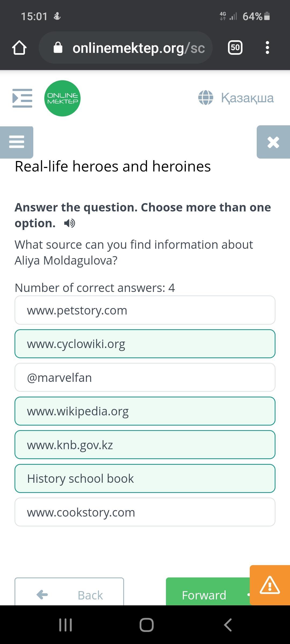Toggle the www.knb.gov.kz answer
Screen dimensions: 290x644
145,445
